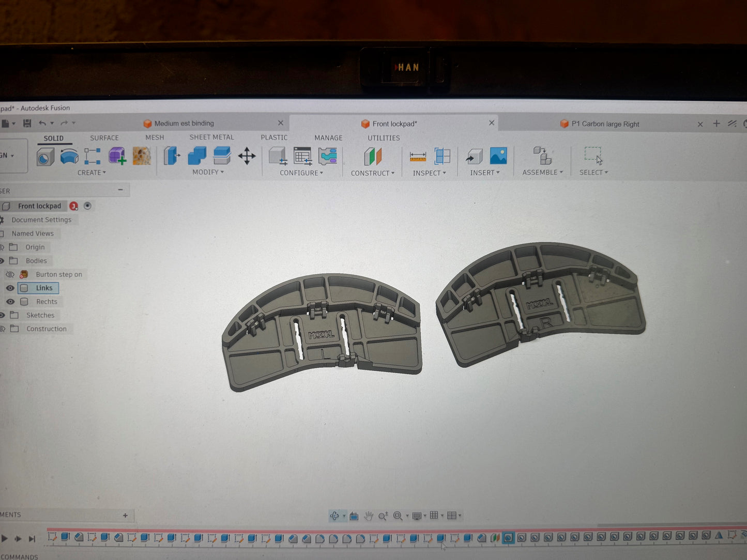Select the Pan hand tool in navigation bar

[x=369, y=516]
